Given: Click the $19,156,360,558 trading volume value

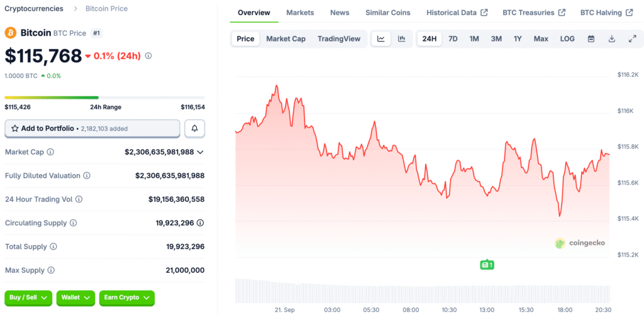Looking at the screenshot, I should pos(177,199).
